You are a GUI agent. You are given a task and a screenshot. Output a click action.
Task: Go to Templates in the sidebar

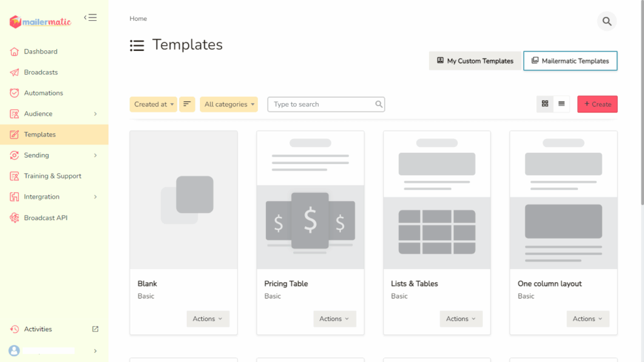(x=54, y=134)
